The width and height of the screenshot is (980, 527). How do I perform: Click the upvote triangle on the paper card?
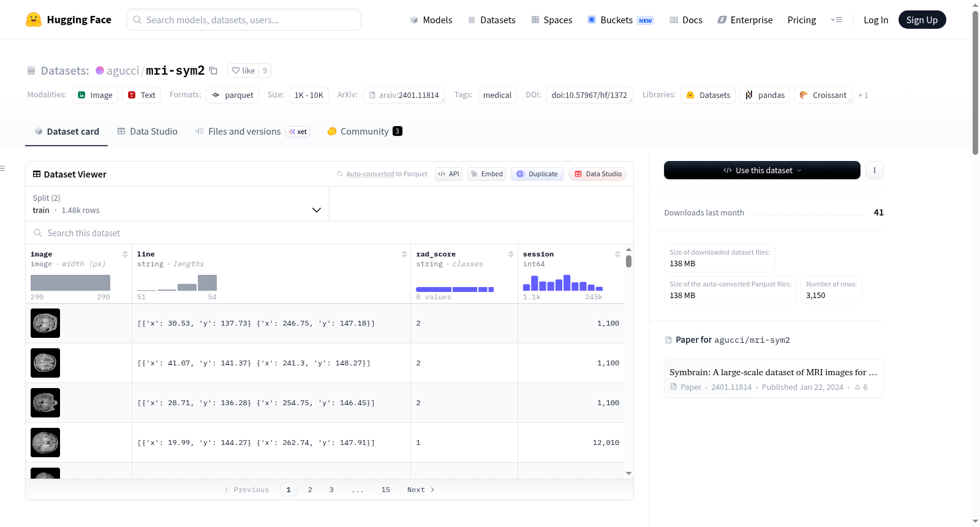coord(858,387)
